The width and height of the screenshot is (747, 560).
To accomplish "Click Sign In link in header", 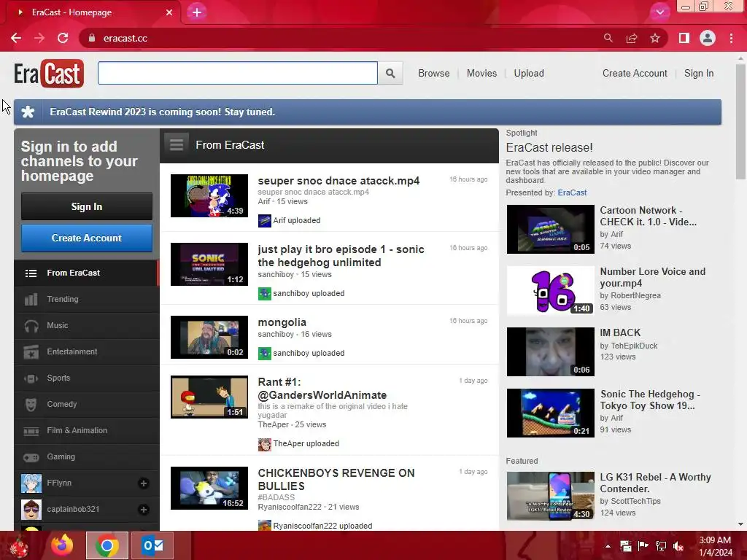I will point(699,74).
